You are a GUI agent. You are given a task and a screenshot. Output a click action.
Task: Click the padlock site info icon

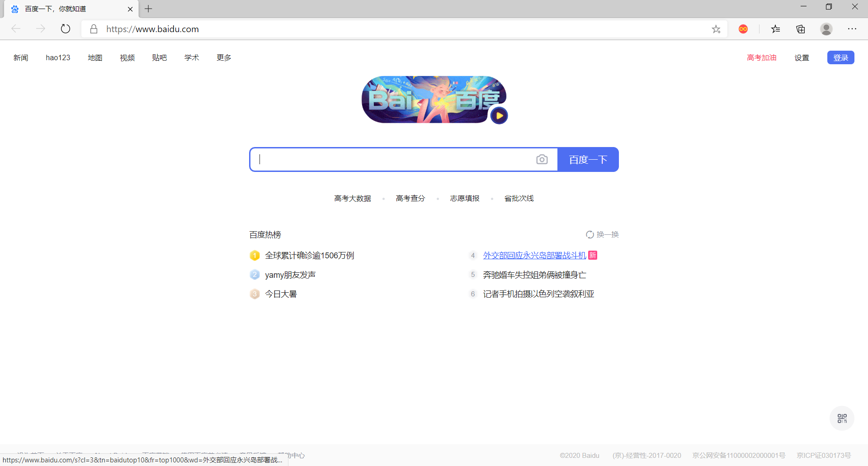click(x=94, y=29)
